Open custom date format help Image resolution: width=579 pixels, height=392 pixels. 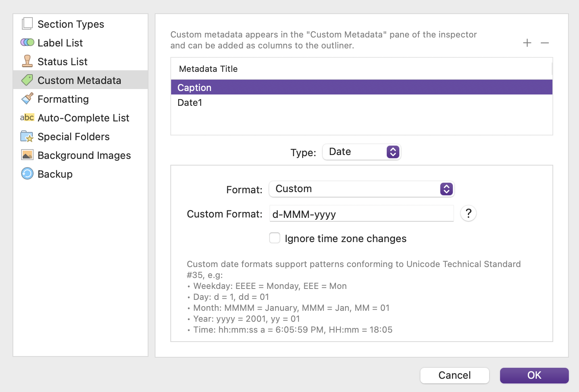(x=468, y=214)
